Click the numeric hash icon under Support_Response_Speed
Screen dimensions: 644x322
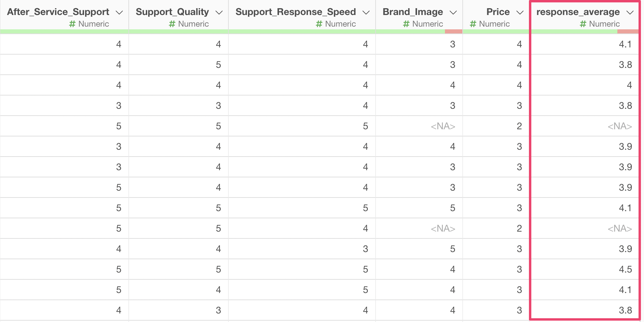319,24
